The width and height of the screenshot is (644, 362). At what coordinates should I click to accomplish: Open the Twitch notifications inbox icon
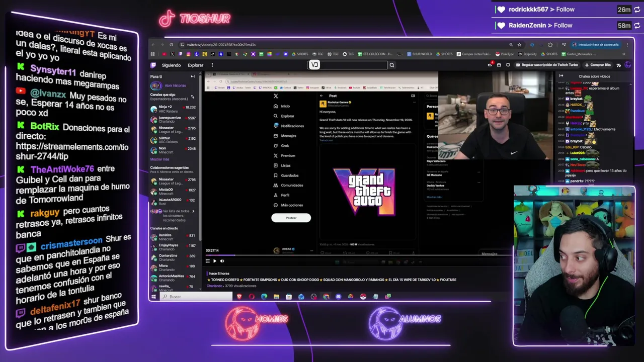point(499,65)
